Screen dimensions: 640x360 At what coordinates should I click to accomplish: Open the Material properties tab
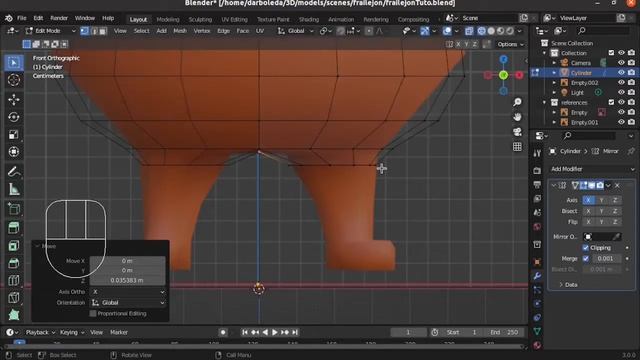tap(537, 345)
